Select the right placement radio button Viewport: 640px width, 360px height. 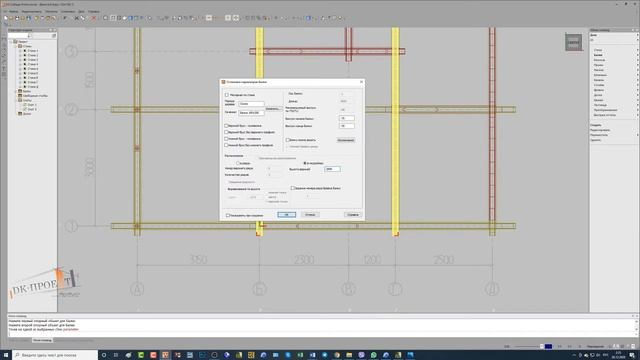click(x=305, y=163)
